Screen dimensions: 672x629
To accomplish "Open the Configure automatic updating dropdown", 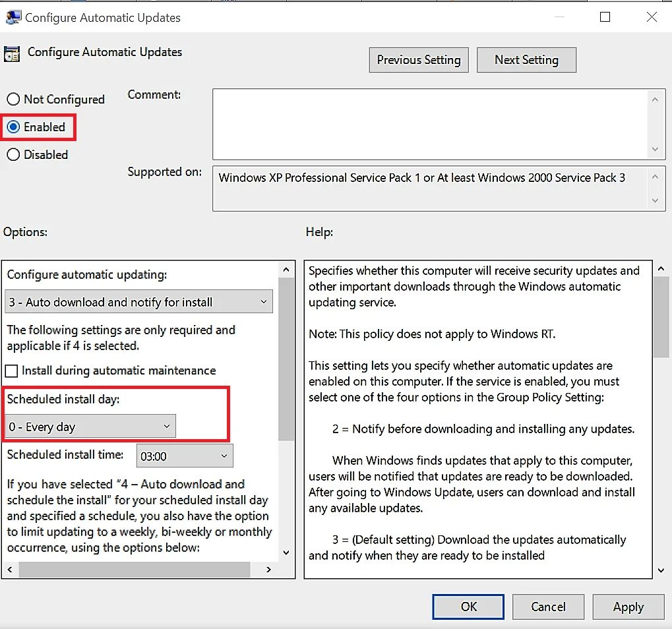I will (x=138, y=302).
